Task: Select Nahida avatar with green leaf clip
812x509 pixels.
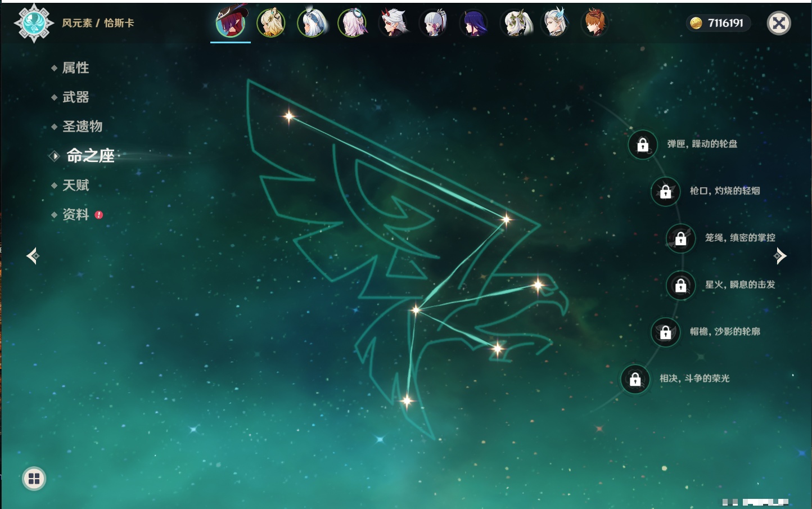Action: tap(515, 23)
